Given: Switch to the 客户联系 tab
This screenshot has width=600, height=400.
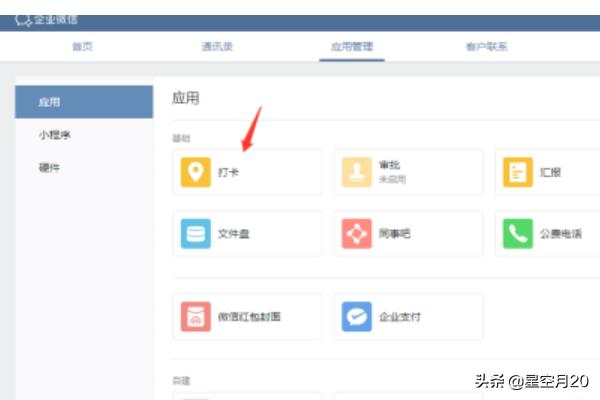Looking at the screenshot, I should click(x=486, y=47).
